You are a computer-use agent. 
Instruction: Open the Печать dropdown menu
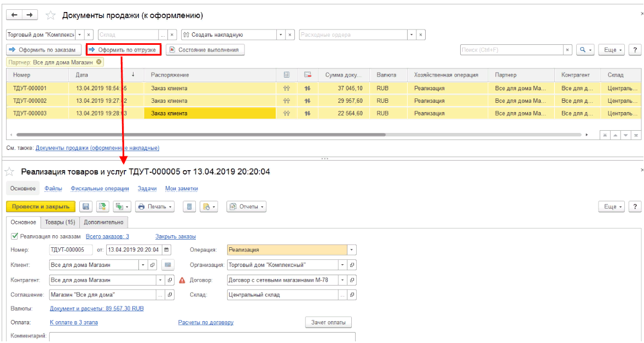(154, 207)
